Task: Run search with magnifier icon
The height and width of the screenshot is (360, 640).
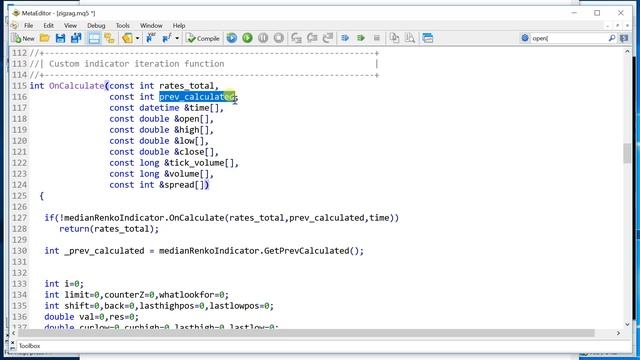Action: click(611, 38)
